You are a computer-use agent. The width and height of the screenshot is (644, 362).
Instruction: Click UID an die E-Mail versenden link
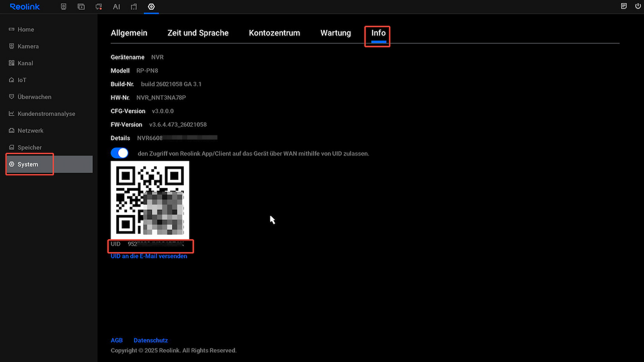tap(149, 256)
